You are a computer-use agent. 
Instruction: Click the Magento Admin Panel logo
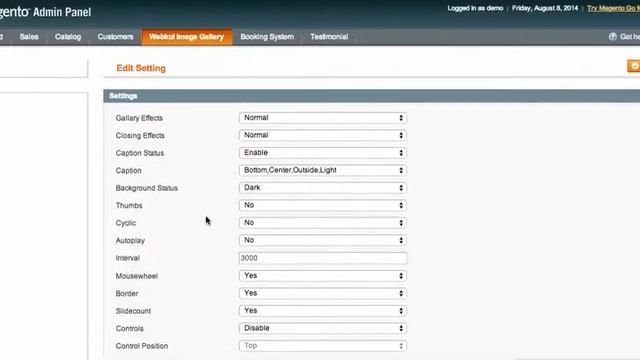tap(45, 12)
